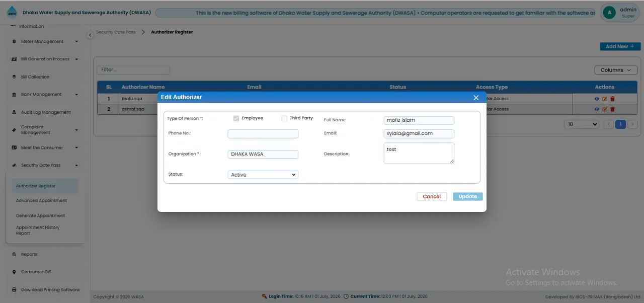
Task: Click the table Filter input
Action: tap(133, 70)
